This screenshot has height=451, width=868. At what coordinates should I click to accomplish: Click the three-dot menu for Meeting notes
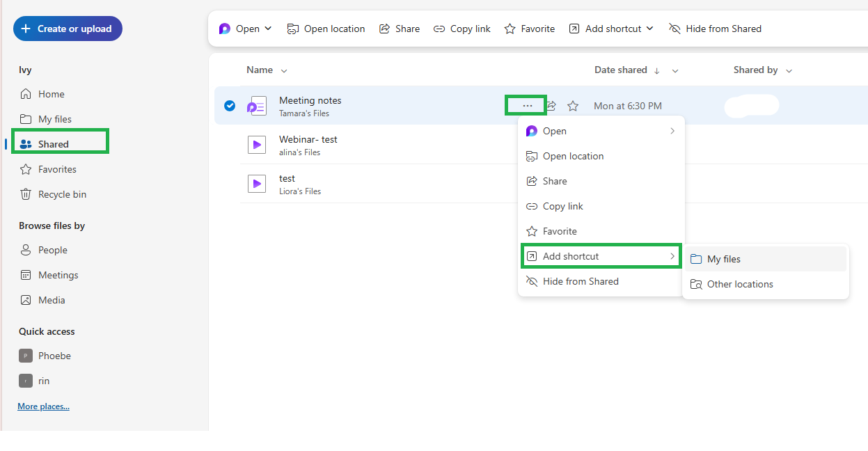pyautogui.click(x=527, y=105)
